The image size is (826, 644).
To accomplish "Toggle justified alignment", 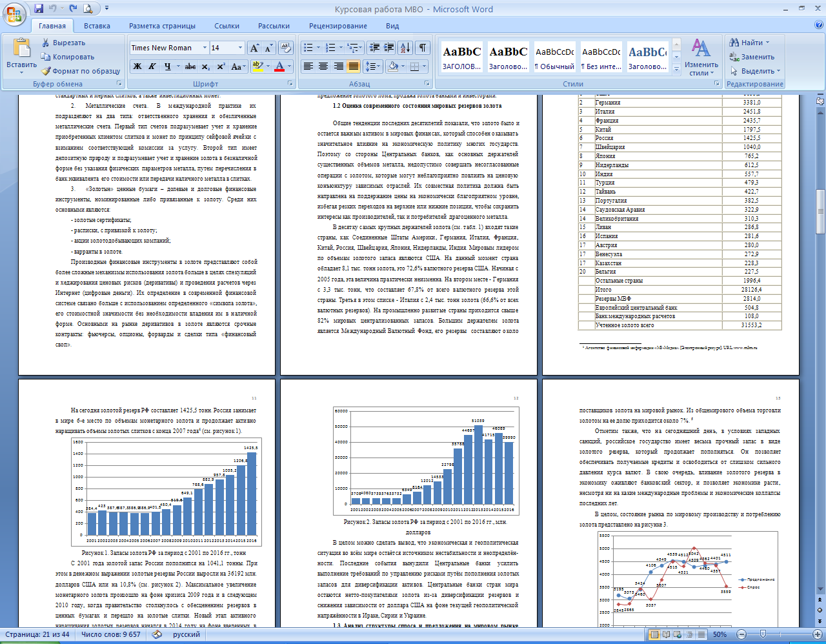I will pyautogui.click(x=353, y=66).
